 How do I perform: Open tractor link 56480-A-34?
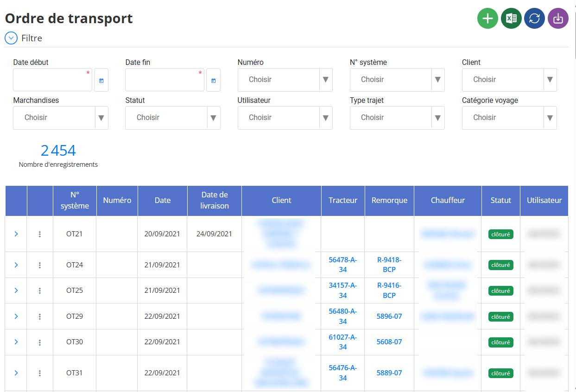pyautogui.click(x=343, y=316)
